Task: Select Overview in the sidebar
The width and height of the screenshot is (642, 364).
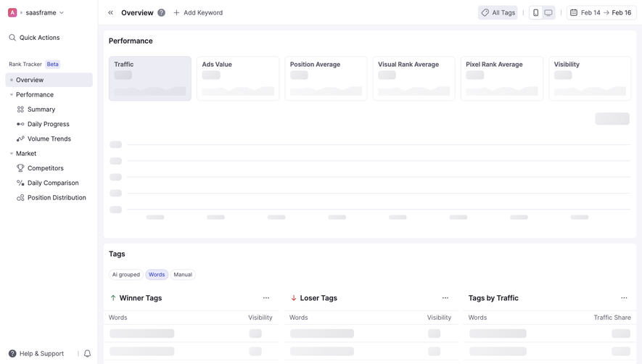Action: coord(49,80)
